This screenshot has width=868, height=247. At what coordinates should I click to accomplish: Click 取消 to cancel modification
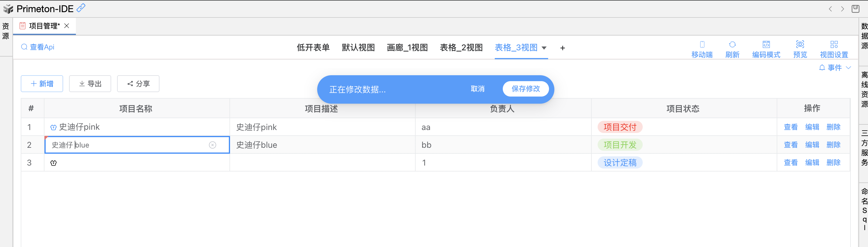[478, 89]
